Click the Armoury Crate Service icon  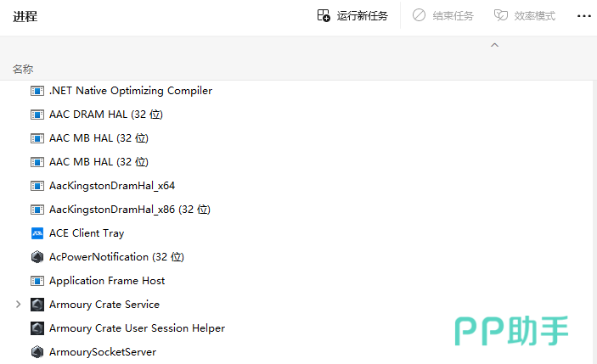37,305
